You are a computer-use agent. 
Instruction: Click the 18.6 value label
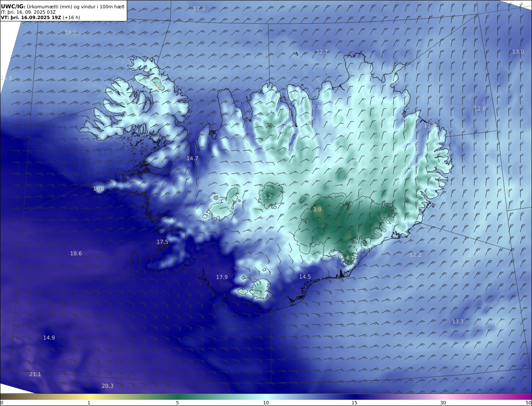pos(76,254)
